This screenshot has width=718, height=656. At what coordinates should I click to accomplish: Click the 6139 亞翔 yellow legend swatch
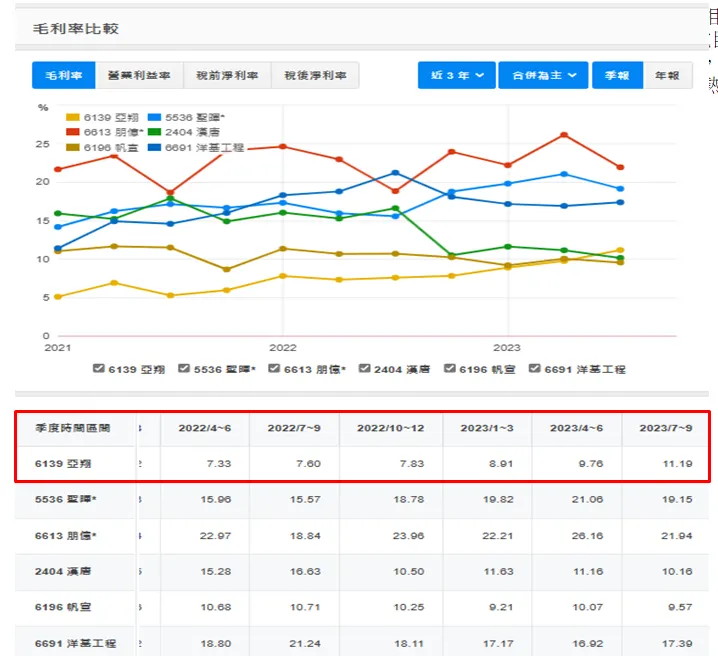[x=73, y=117]
